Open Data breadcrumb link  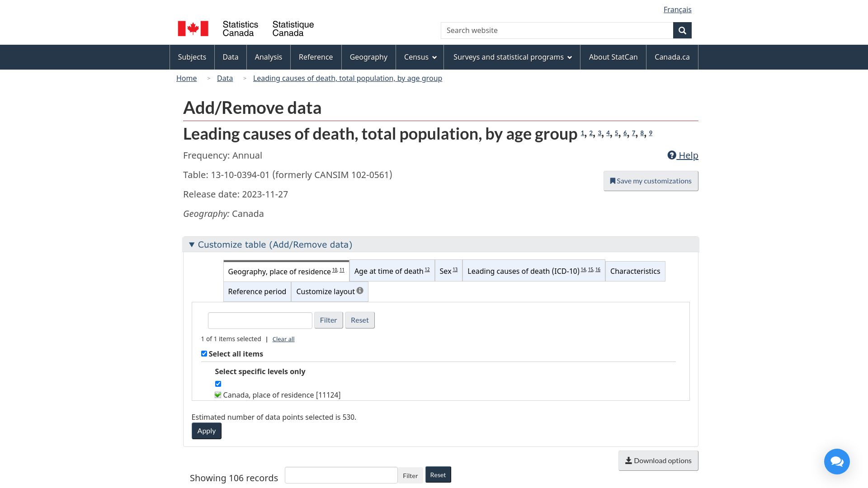click(225, 78)
